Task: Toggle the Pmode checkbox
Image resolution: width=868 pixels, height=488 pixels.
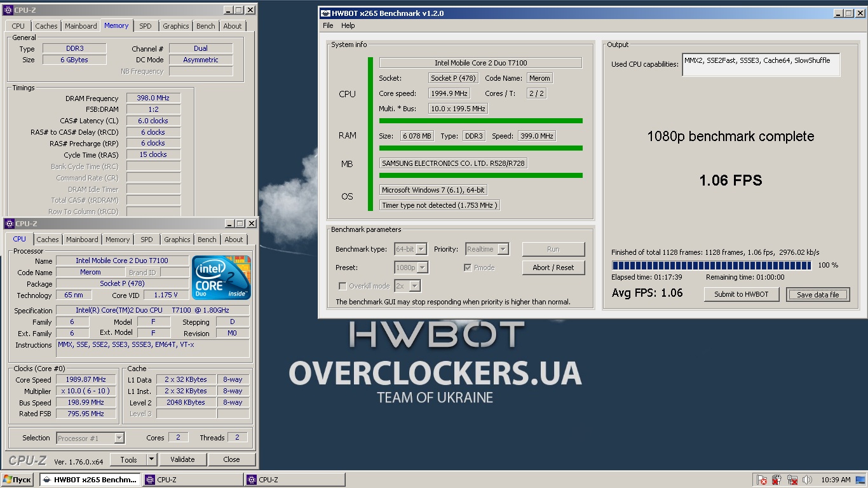Action: [x=468, y=268]
